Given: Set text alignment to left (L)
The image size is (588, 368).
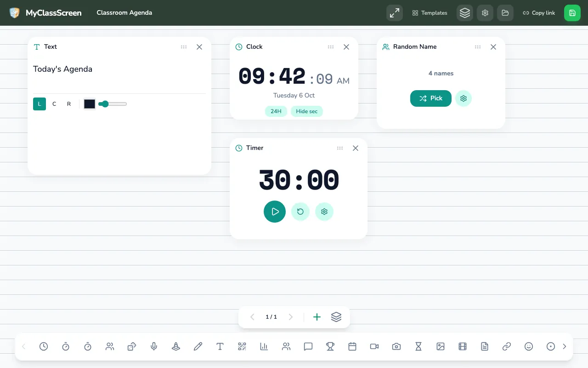Looking at the screenshot, I should click(x=40, y=104).
